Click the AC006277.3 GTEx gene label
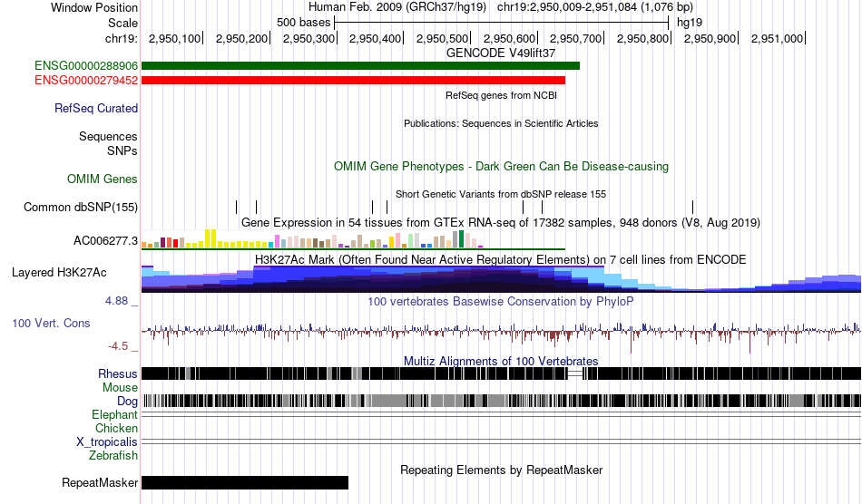The image size is (862, 504). click(x=105, y=240)
